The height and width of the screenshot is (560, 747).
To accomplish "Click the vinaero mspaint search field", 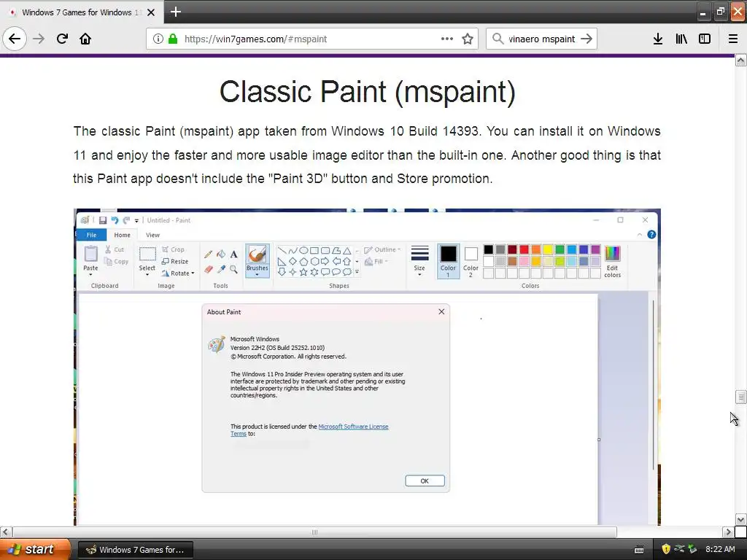I will click(542, 39).
